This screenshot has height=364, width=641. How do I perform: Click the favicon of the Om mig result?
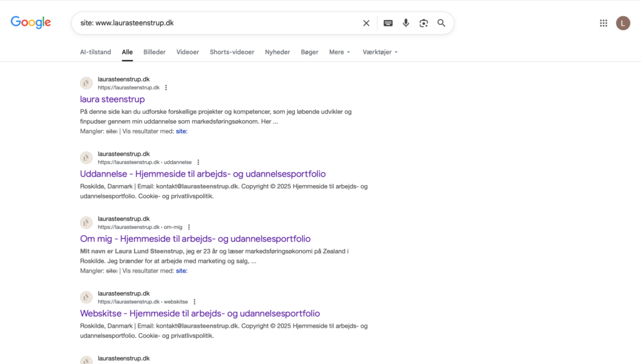86,223
